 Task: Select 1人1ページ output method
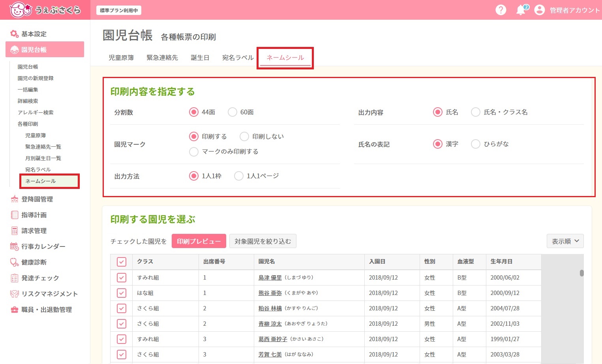238,176
